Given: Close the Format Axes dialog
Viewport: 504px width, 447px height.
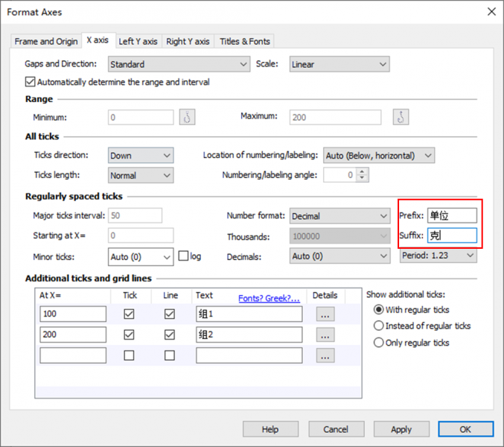Looking at the screenshot, I should (491, 11).
